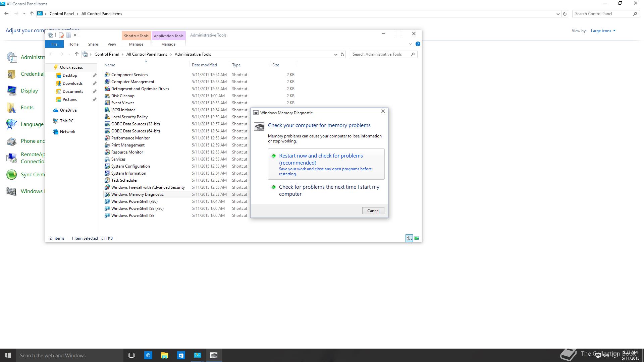Open Manage tab under Application Tools
The height and width of the screenshot is (362, 644).
point(168,44)
